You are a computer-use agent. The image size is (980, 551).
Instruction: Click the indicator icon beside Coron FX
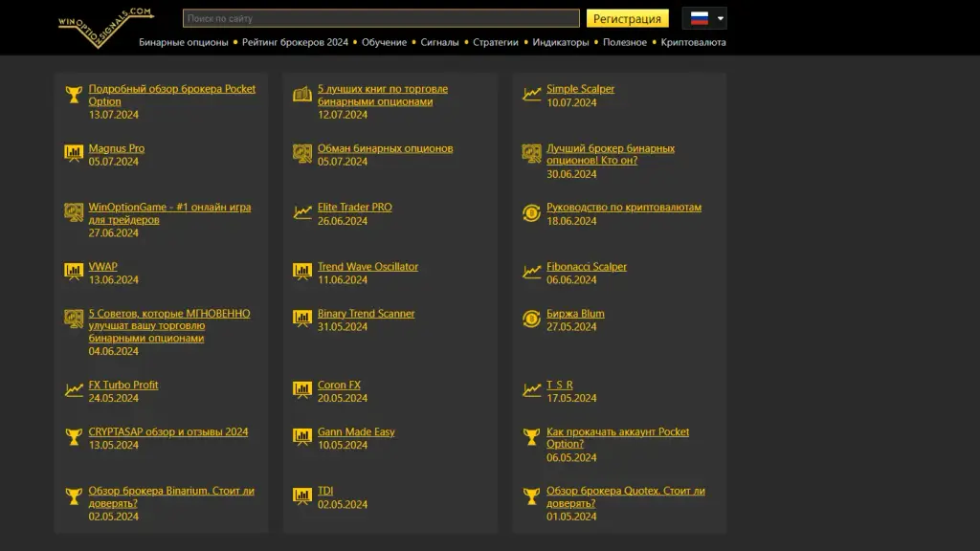tap(302, 390)
